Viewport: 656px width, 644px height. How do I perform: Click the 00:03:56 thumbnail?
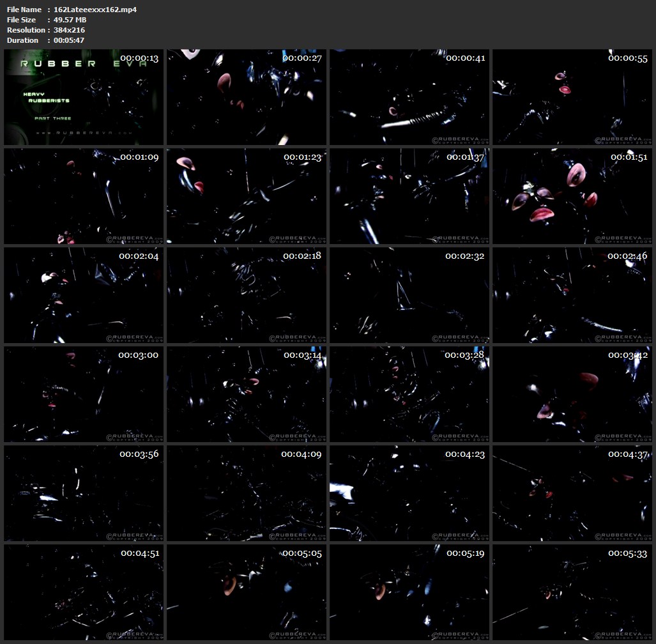coord(84,493)
